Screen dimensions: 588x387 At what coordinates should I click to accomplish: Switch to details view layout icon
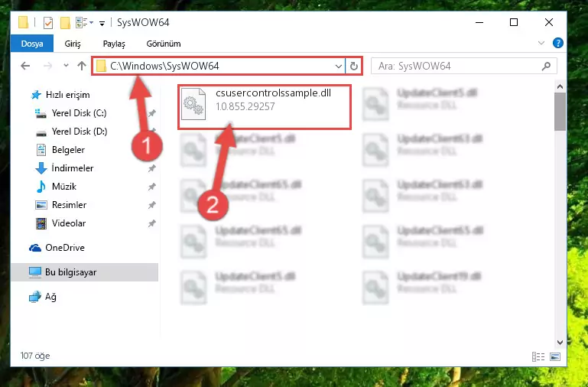pos(538,356)
